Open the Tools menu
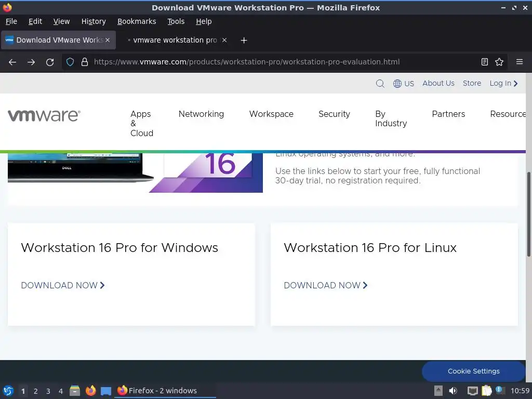 point(176,21)
